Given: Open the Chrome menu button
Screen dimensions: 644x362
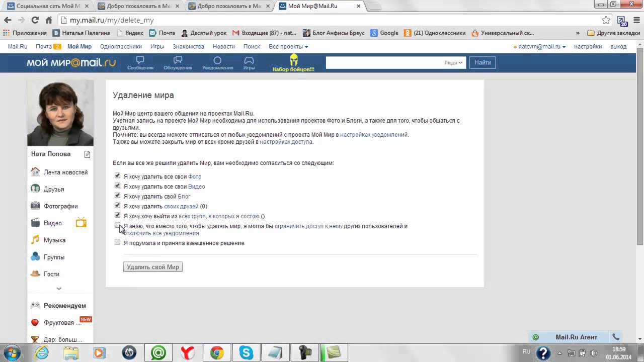Looking at the screenshot, I should (x=637, y=21).
